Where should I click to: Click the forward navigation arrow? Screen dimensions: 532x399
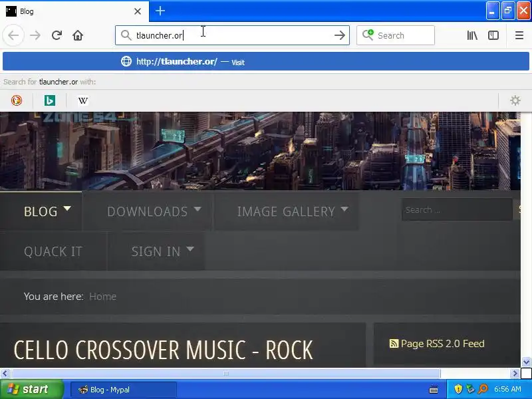(x=35, y=35)
